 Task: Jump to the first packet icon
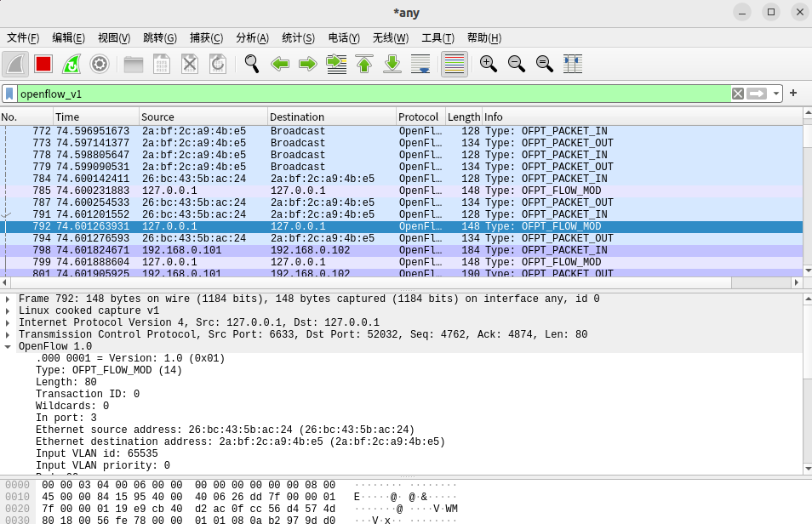pyautogui.click(x=364, y=64)
